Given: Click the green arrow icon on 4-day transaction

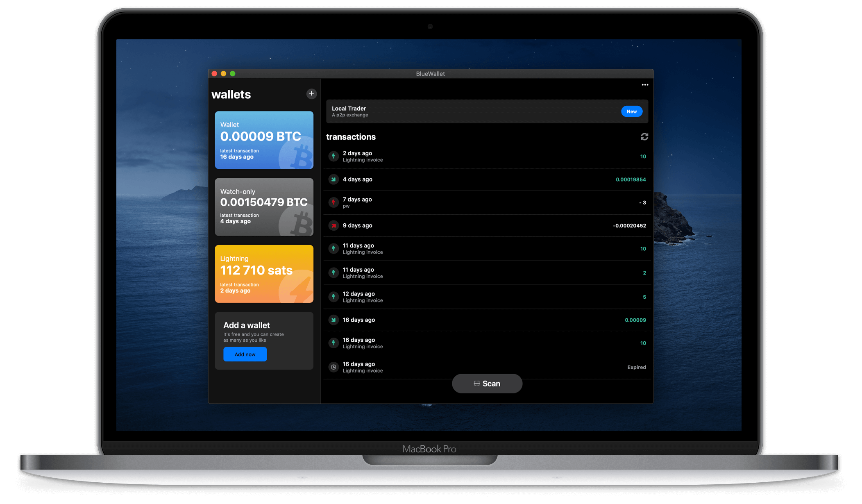Looking at the screenshot, I should 333,179.
